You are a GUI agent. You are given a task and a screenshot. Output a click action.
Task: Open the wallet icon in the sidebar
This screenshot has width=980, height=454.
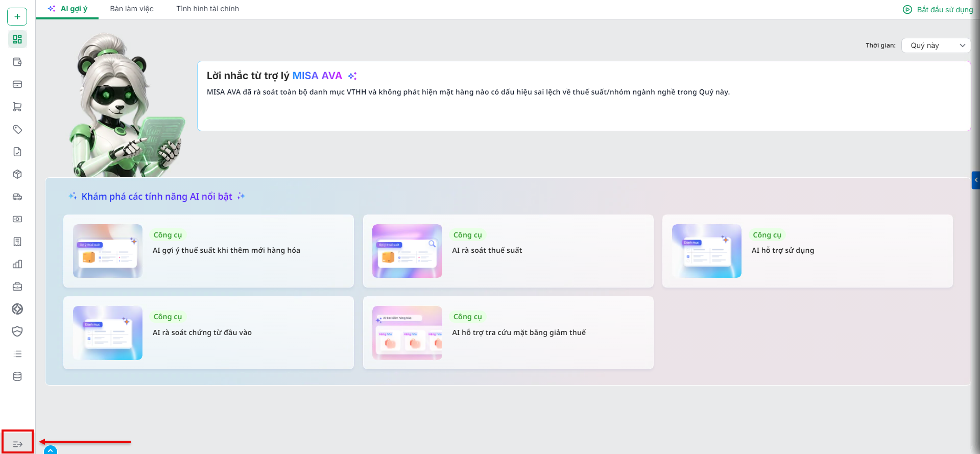pyautogui.click(x=17, y=62)
